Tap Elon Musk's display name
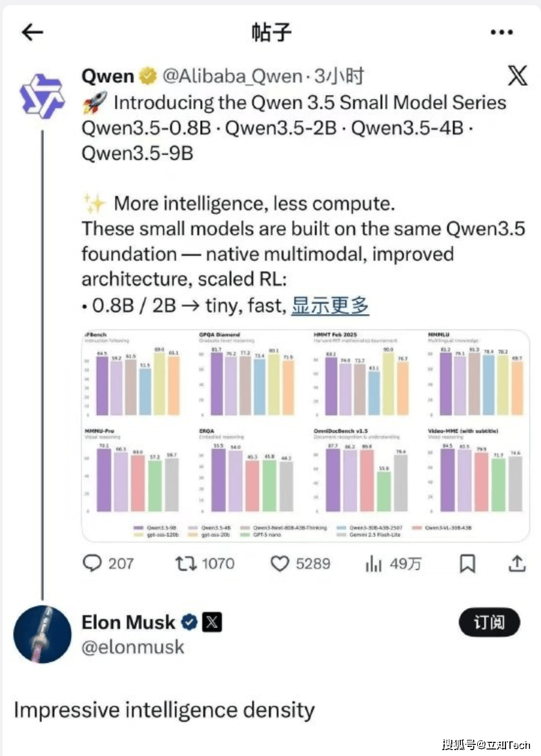This screenshot has height=756, width=541. [128, 622]
